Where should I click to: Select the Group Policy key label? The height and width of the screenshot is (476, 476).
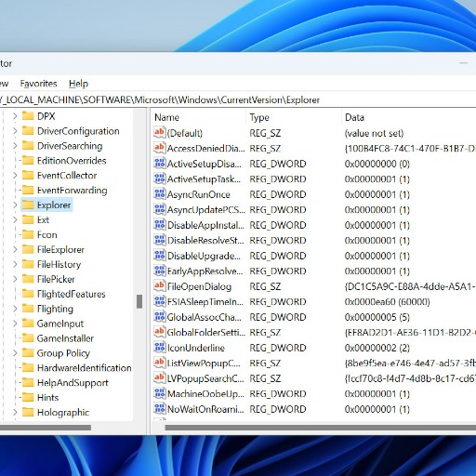[x=63, y=353]
